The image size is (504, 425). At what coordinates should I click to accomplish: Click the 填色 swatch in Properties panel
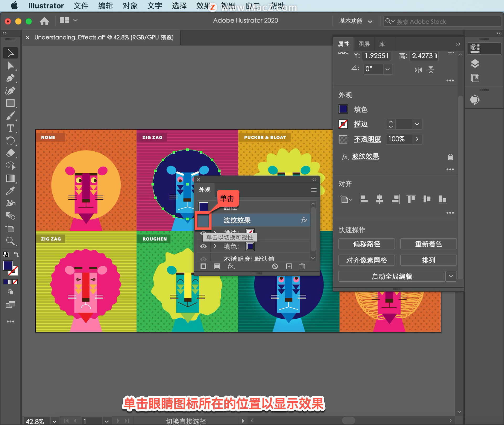(343, 109)
